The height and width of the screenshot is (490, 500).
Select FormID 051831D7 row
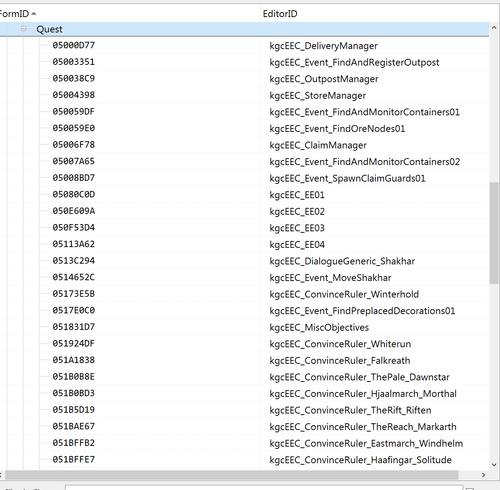pos(244,327)
